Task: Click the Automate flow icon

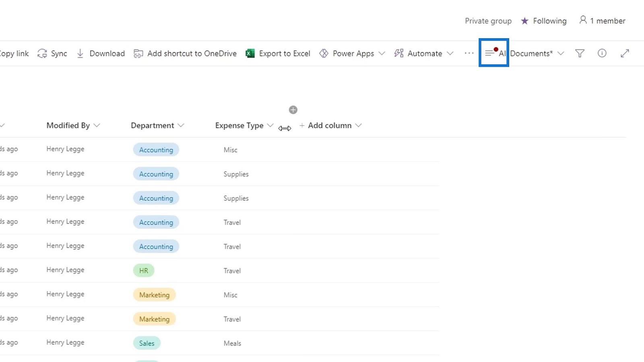Action: (x=399, y=53)
